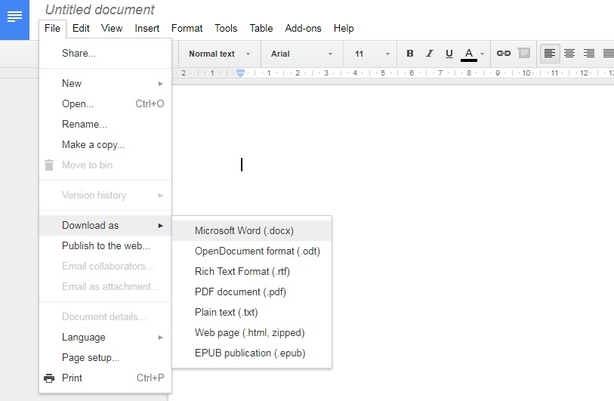This screenshot has height=401, width=614.
Task: Toggle bold formatting
Action: 410,53
